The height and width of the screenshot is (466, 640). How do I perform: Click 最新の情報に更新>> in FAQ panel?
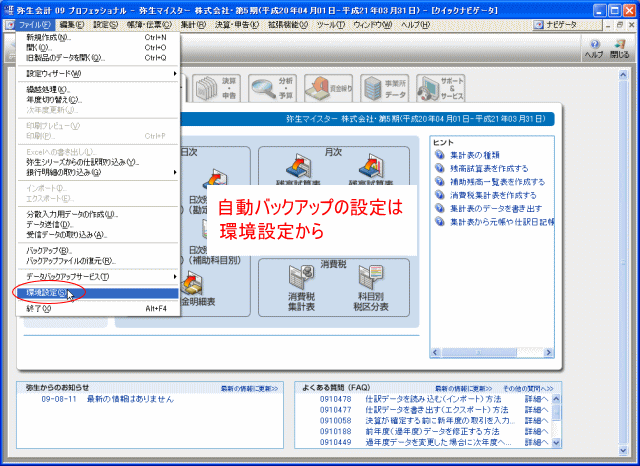coord(463,388)
